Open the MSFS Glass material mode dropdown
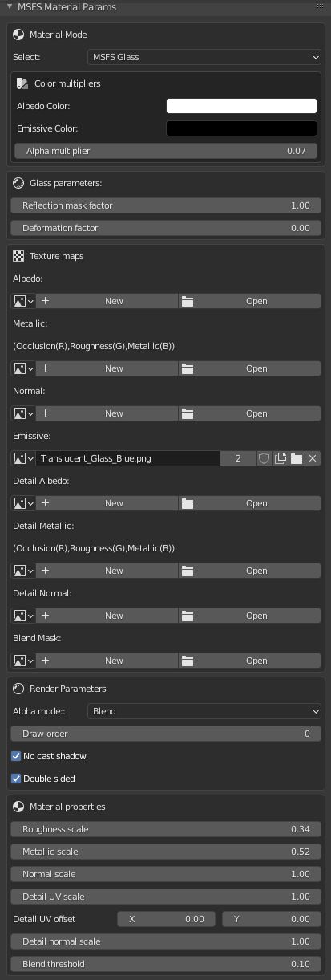The height and width of the screenshot is (980, 331). coord(204,57)
